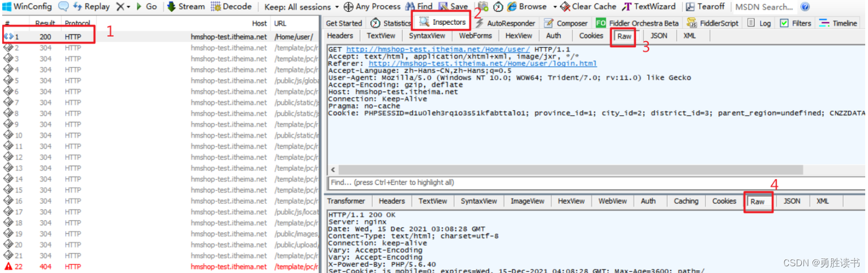Click the timer stopwatch toolbar icon

pyautogui.click(x=497, y=7)
